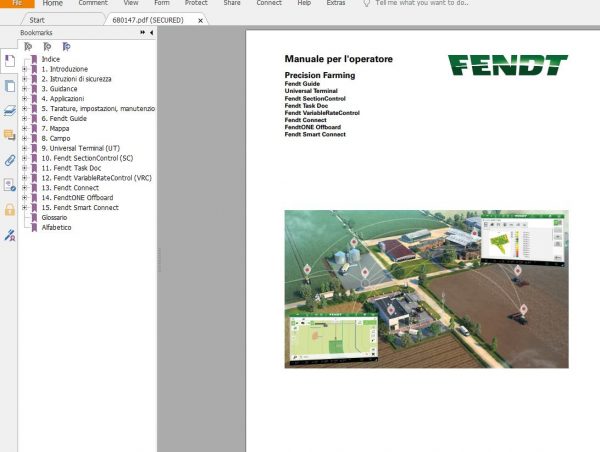This screenshot has height=452, width=600.
Task: Switch to the Start document tab
Action: pos(37,20)
